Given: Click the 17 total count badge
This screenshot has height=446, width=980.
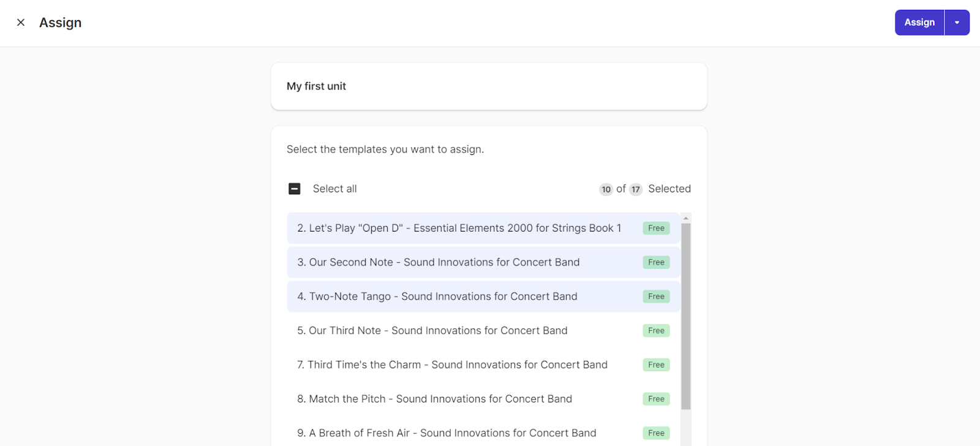Looking at the screenshot, I should [x=636, y=189].
